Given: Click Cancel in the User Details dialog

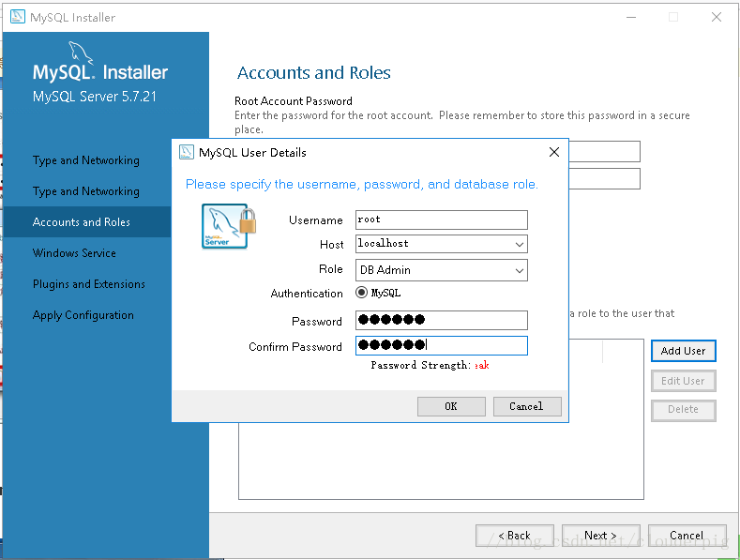Looking at the screenshot, I should pos(527,406).
